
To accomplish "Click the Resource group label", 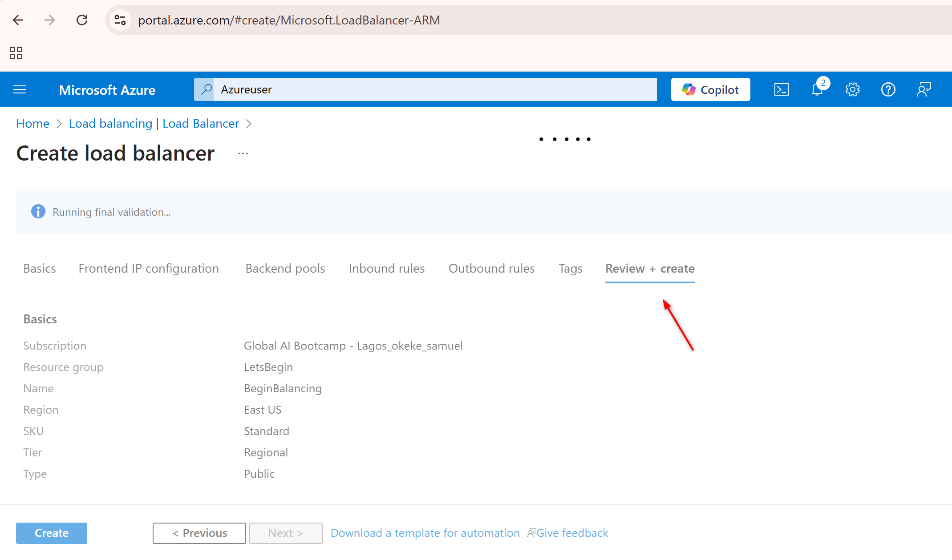I will tap(63, 367).
